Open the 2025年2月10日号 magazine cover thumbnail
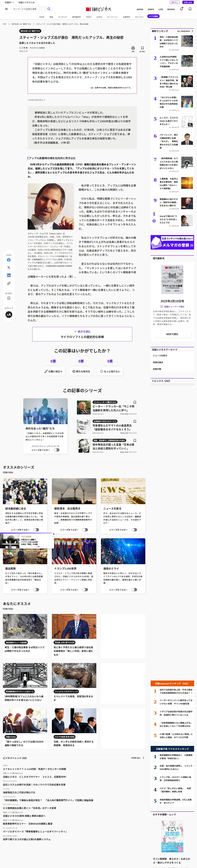This screenshot has width=197, height=868. 172,280
